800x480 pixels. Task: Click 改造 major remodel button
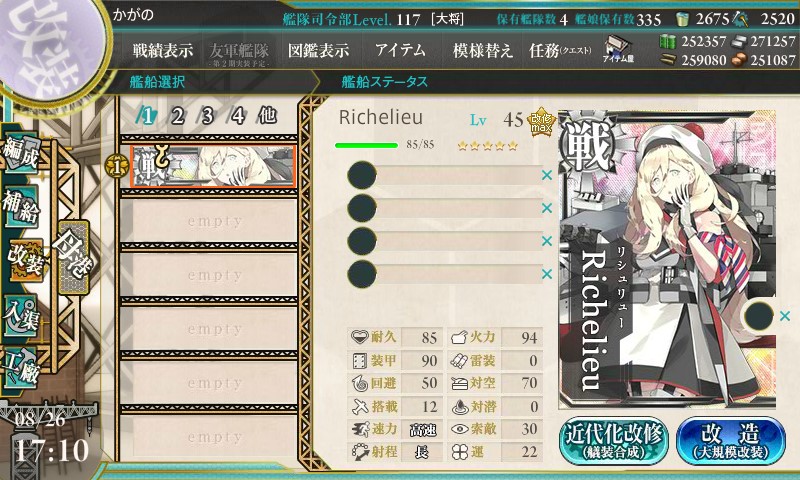point(731,440)
